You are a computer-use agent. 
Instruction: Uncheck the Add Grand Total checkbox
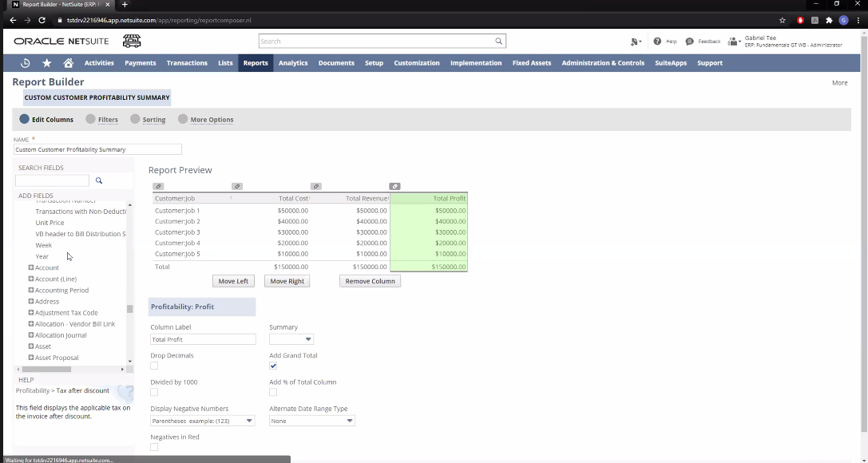(x=273, y=365)
